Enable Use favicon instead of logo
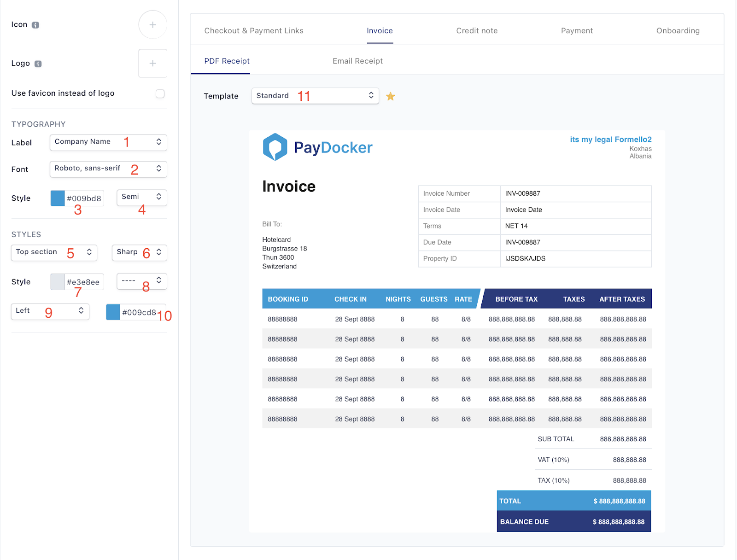The width and height of the screenshot is (737, 560). pos(160,93)
